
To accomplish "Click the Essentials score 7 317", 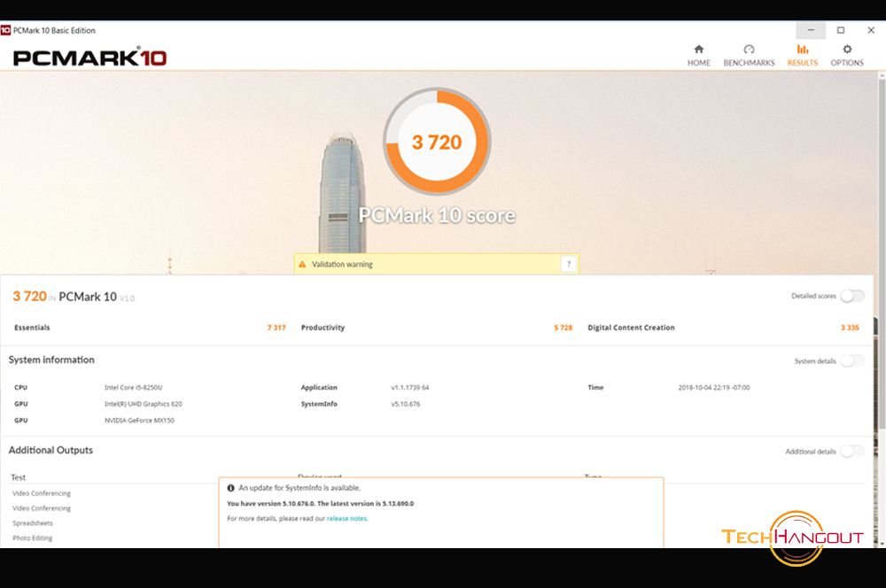I will (276, 328).
